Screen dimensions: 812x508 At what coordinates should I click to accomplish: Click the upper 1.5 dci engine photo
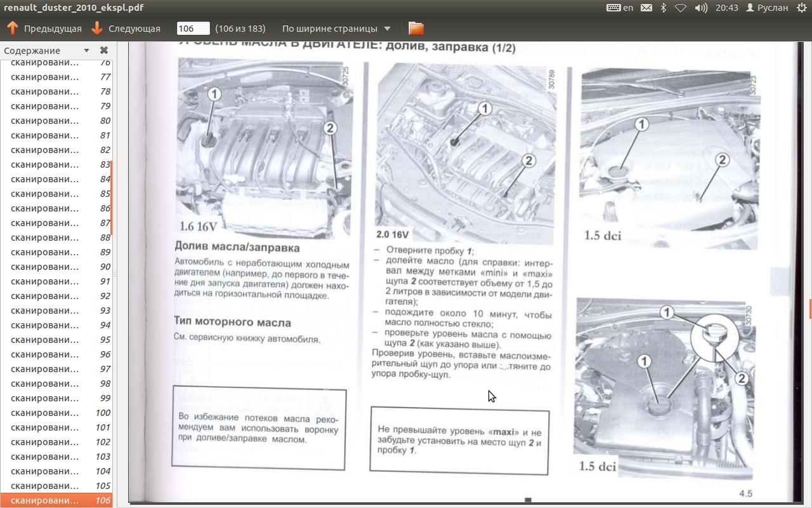[669, 159]
